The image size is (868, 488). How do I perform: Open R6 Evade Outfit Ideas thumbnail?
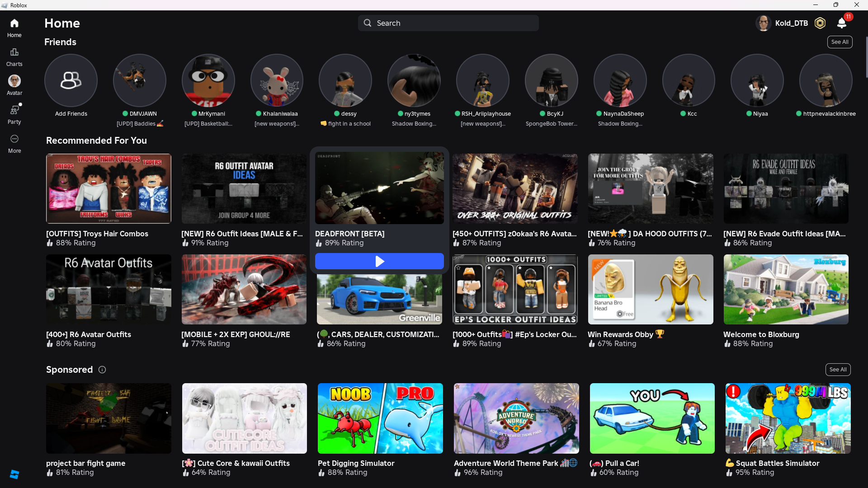click(x=786, y=188)
